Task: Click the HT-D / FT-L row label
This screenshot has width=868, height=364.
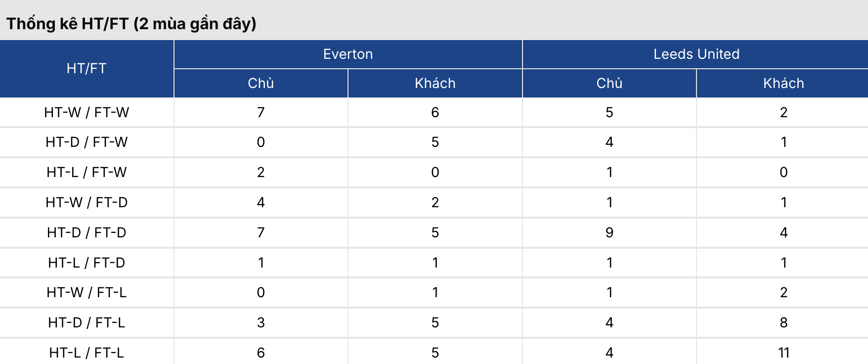Action: (x=87, y=322)
